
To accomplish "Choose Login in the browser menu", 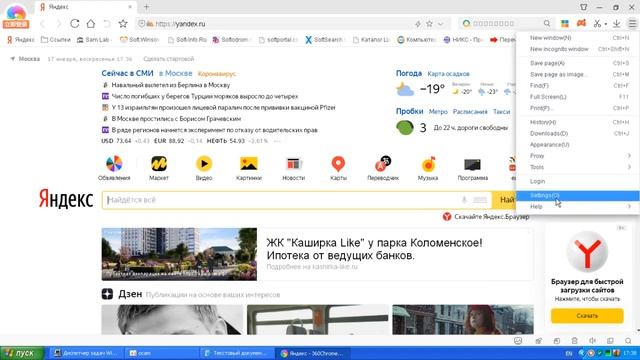I will click(578, 182).
